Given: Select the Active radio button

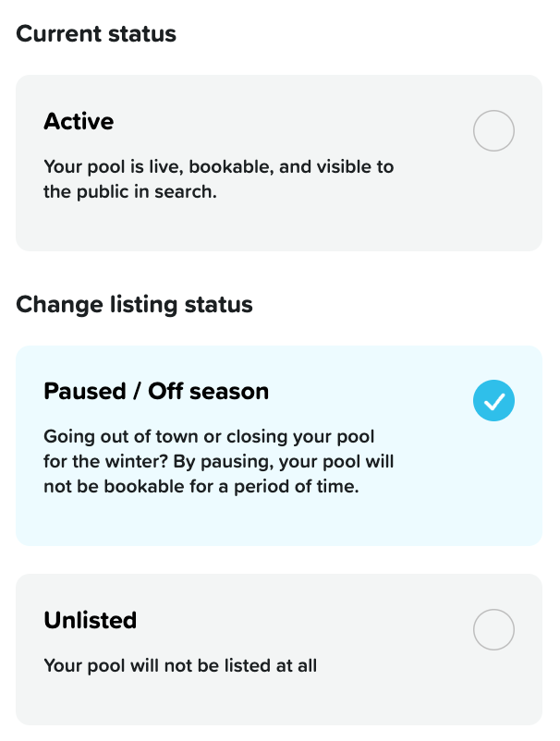Looking at the screenshot, I should (x=493, y=132).
